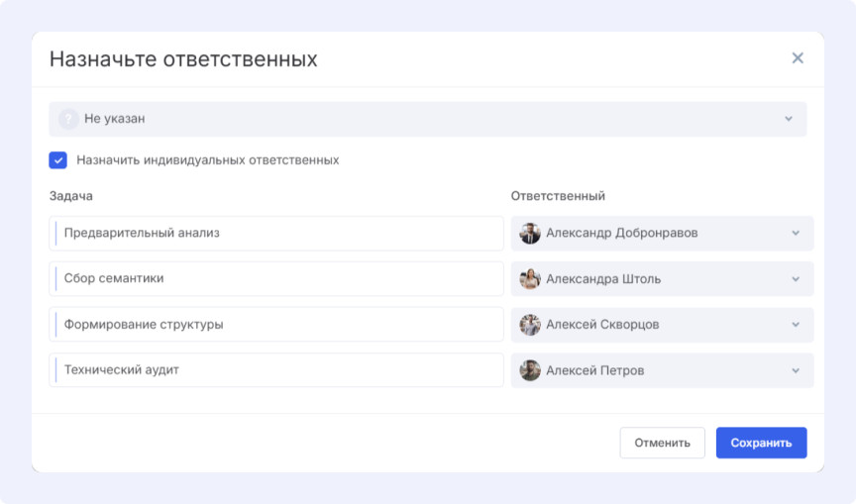Select the Формирование структуры task field
This screenshot has width=856, height=504.
(x=277, y=325)
